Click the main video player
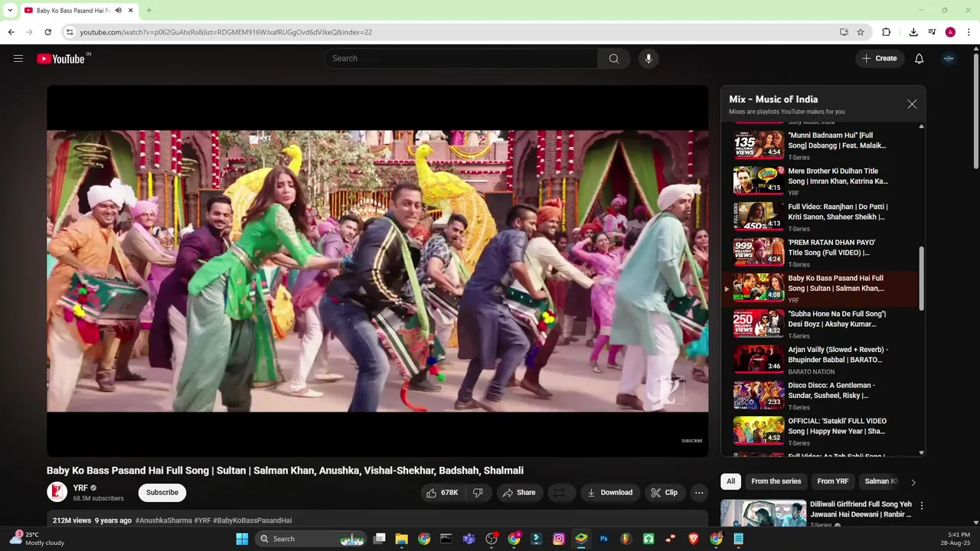The width and height of the screenshot is (980, 551). point(377,271)
